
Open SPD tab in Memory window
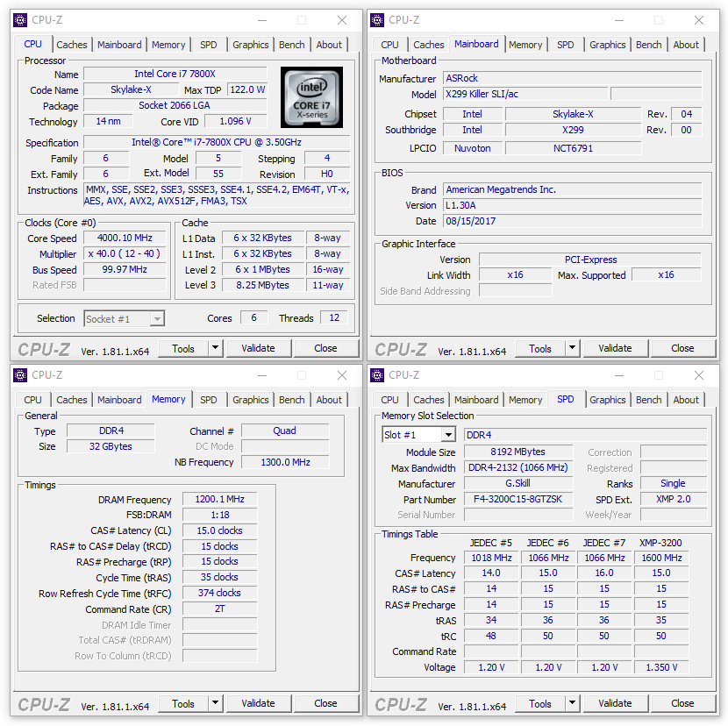point(209,400)
